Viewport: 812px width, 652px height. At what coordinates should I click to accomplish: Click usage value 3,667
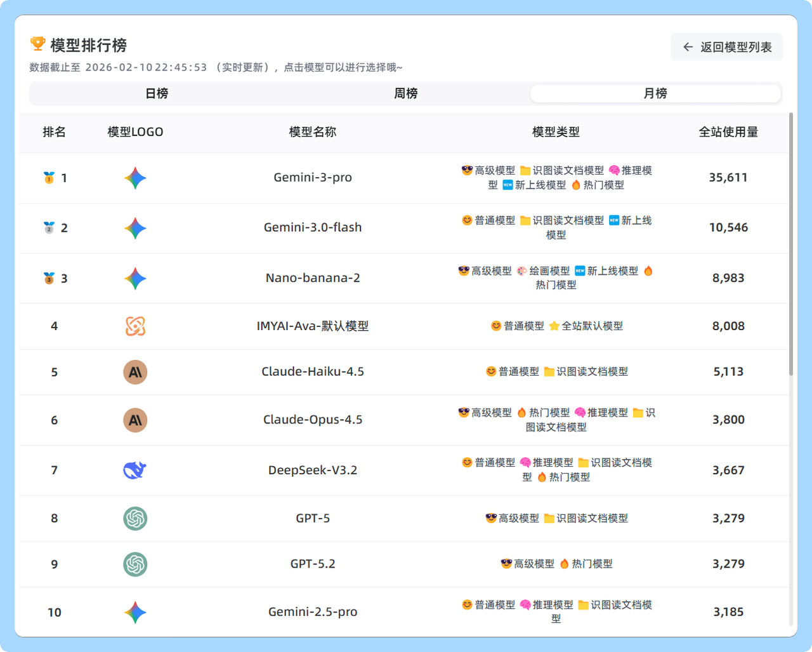coord(728,470)
